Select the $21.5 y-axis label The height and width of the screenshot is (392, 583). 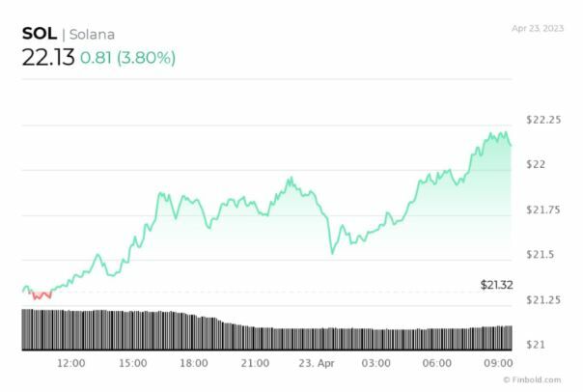tap(541, 255)
